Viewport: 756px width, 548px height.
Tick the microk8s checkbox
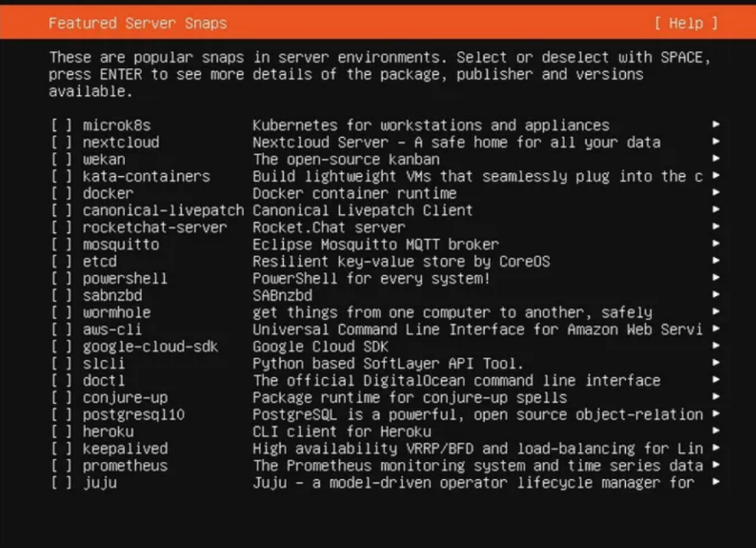[x=61, y=125]
